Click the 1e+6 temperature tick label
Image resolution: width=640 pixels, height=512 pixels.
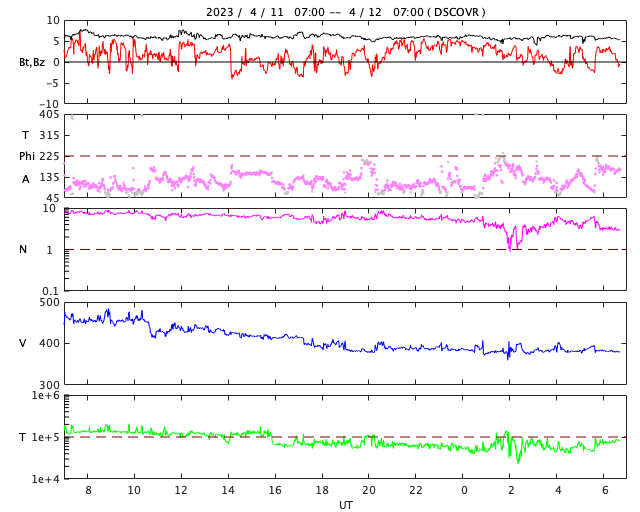pyautogui.click(x=46, y=395)
